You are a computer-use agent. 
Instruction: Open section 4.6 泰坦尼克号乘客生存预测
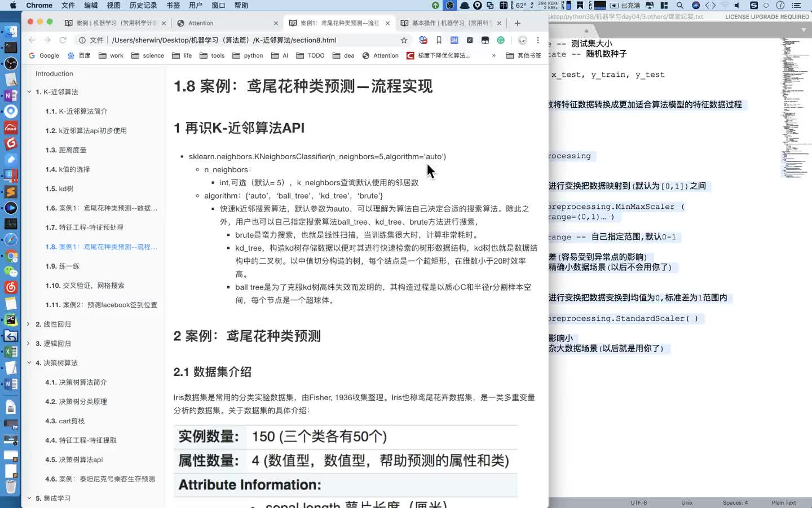click(x=100, y=479)
